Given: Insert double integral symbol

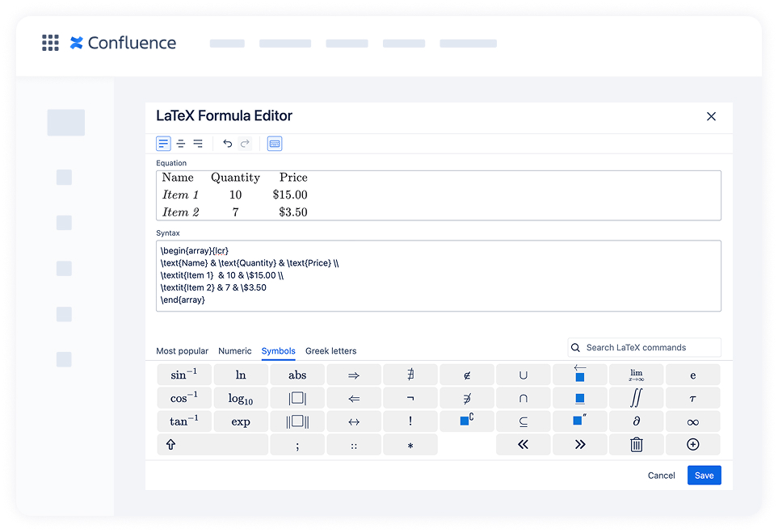Looking at the screenshot, I should (637, 398).
